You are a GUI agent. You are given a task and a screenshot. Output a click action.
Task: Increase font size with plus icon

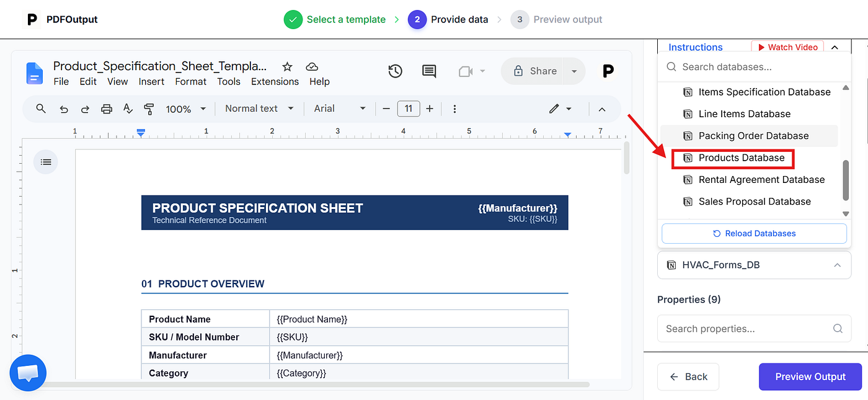(x=430, y=109)
